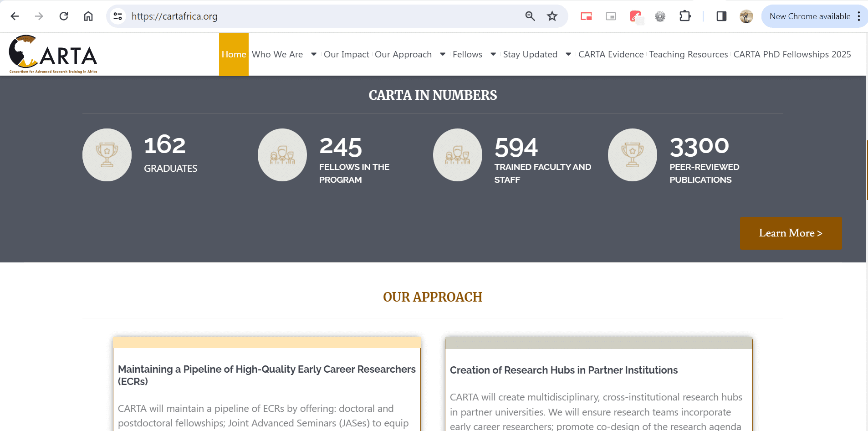Click the address bar URL field
The width and height of the screenshot is (868, 431).
click(319, 16)
